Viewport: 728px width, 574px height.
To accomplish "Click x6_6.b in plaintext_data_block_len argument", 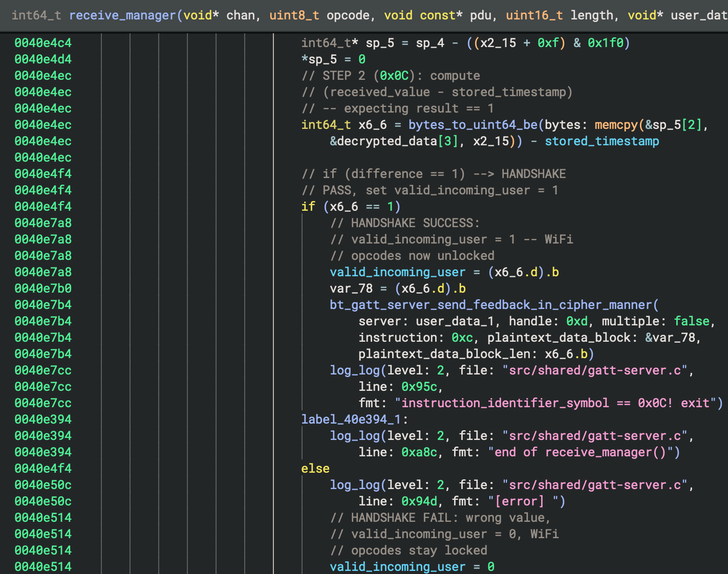I will point(566,354).
